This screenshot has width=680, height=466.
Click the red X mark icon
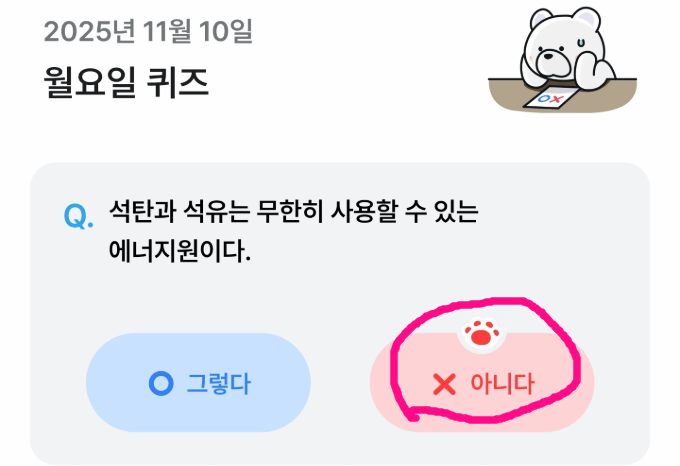(x=444, y=384)
